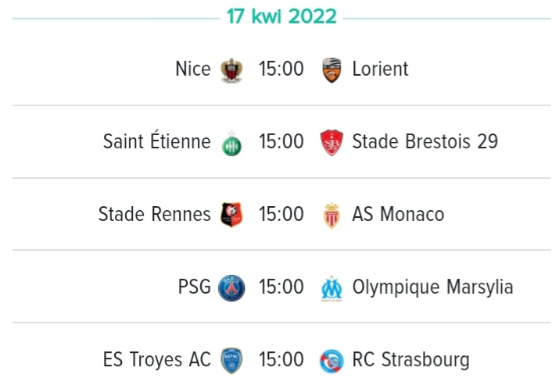
Task: Click the Olympique Marsylia team name
Action: 432,287
